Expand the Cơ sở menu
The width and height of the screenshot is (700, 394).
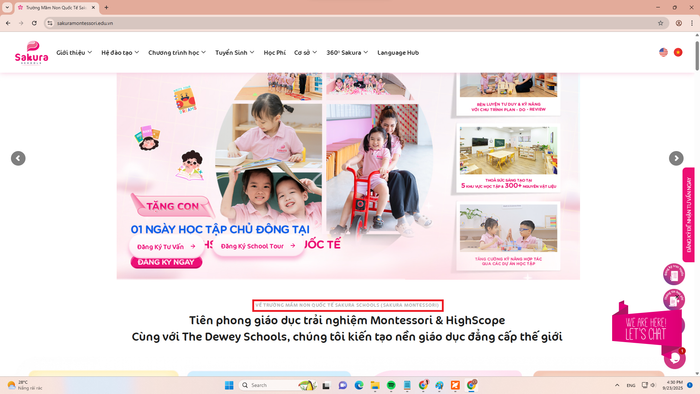305,53
